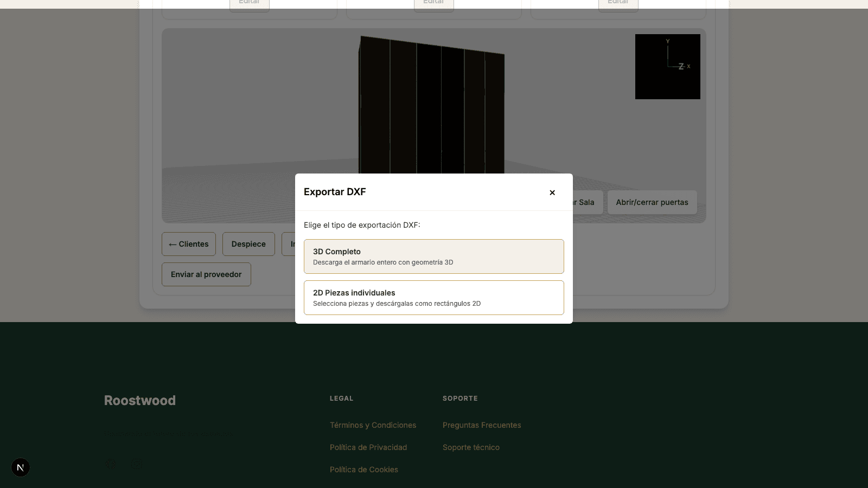Go back to Clientes
Viewport: 868px width, 488px height.
(189, 244)
